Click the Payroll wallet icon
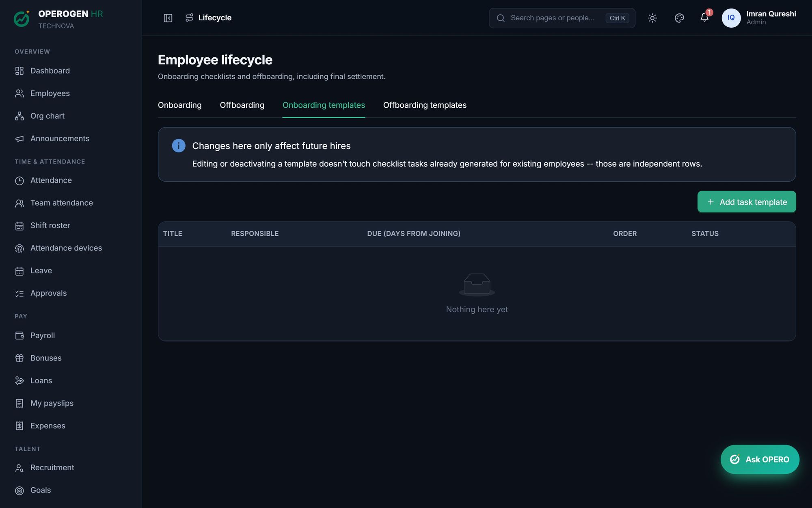 pos(19,336)
